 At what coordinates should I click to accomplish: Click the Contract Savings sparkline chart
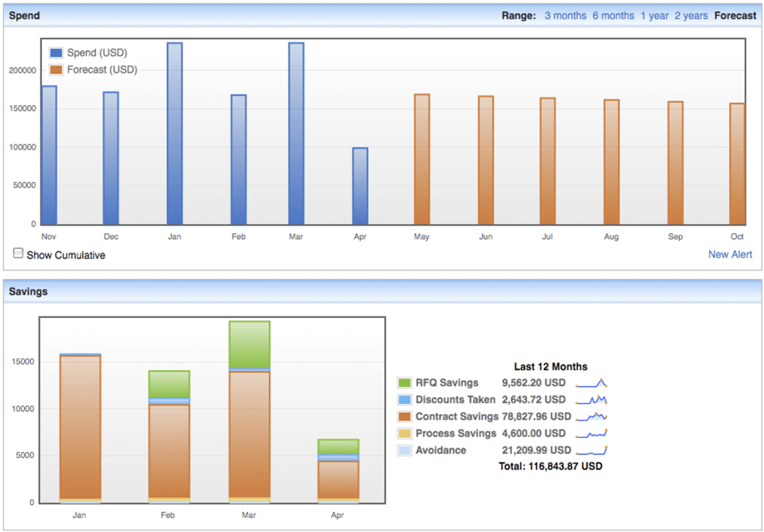click(x=591, y=417)
